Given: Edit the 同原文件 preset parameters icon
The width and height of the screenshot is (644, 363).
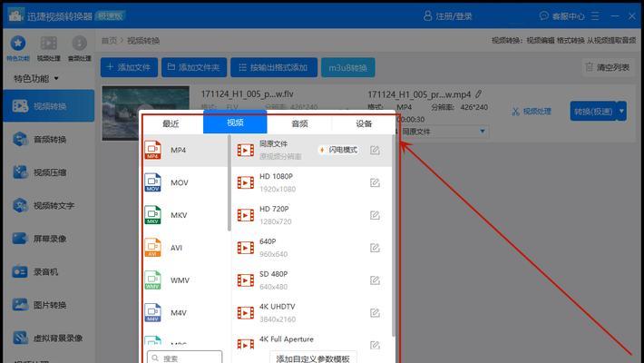Looking at the screenshot, I should coord(375,150).
